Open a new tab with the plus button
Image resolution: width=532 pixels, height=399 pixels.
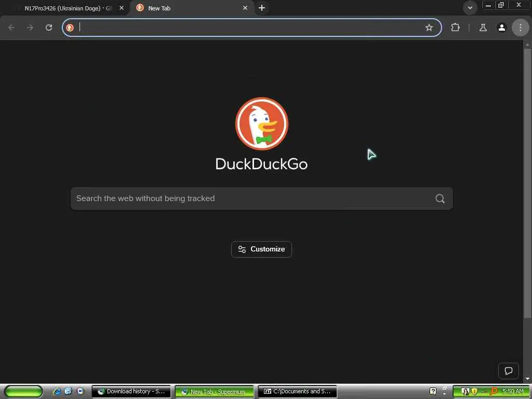tap(262, 8)
